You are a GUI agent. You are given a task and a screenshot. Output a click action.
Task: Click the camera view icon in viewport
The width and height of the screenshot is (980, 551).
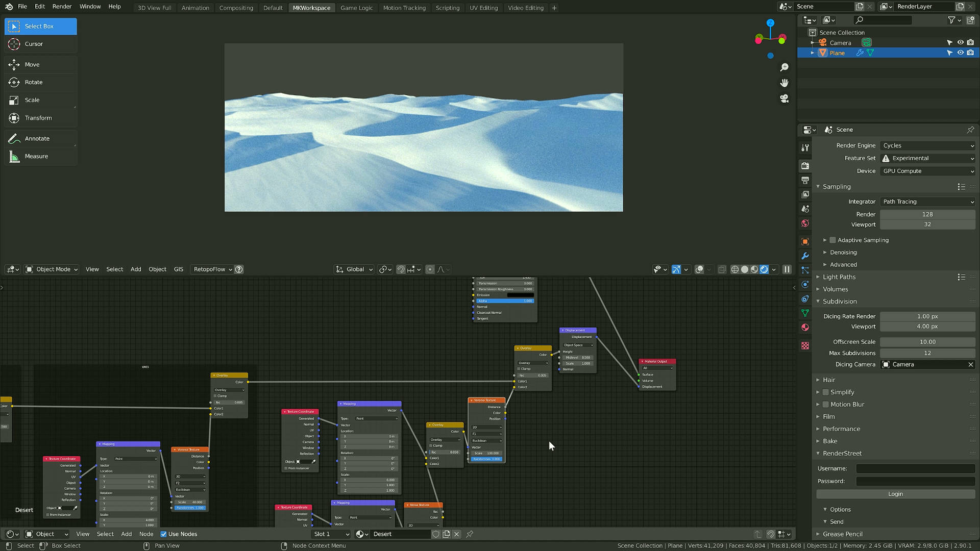click(785, 98)
